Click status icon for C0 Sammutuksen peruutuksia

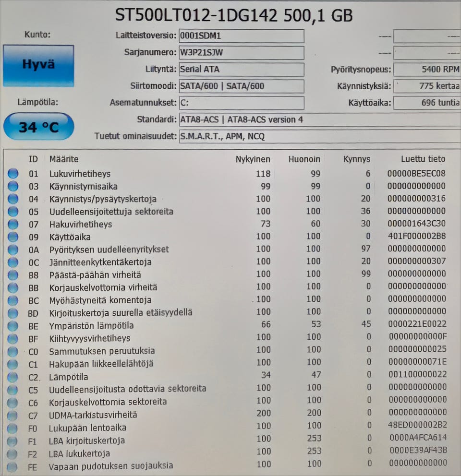pos(13,351)
